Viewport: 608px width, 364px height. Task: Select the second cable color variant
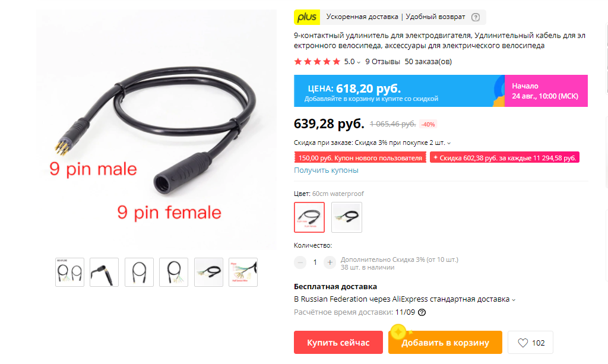point(347,217)
